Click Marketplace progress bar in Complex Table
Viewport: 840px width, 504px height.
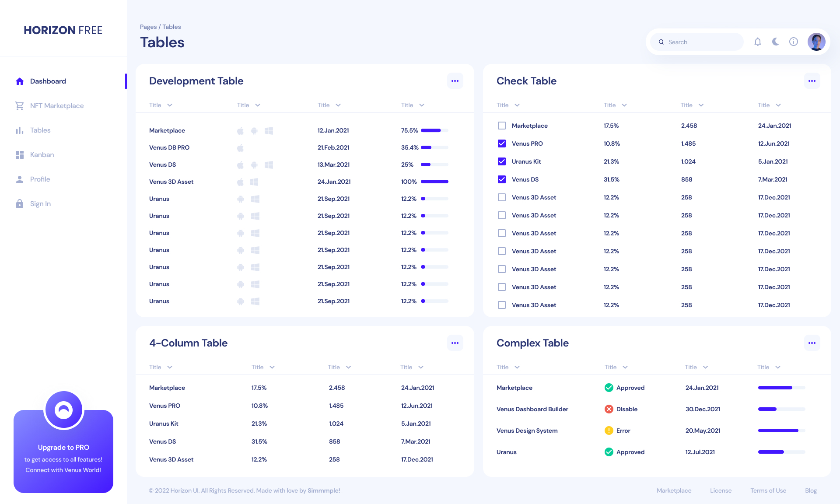point(781,388)
